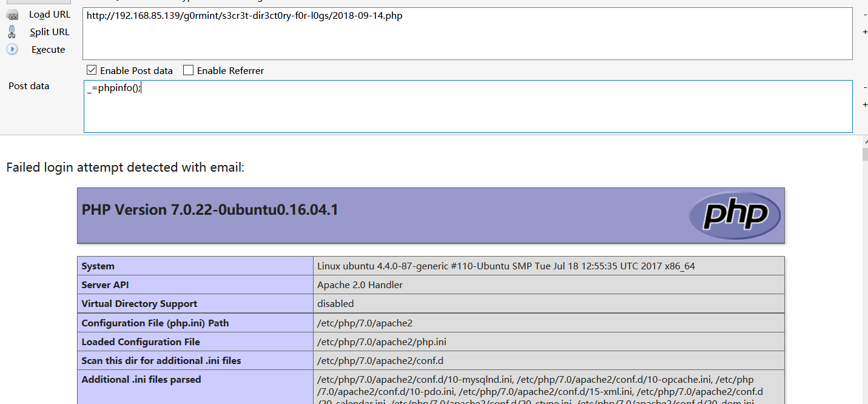The image size is (868, 404).
Task: Click the "Failed login attempt detected with email:" text
Action: (125, 167)
